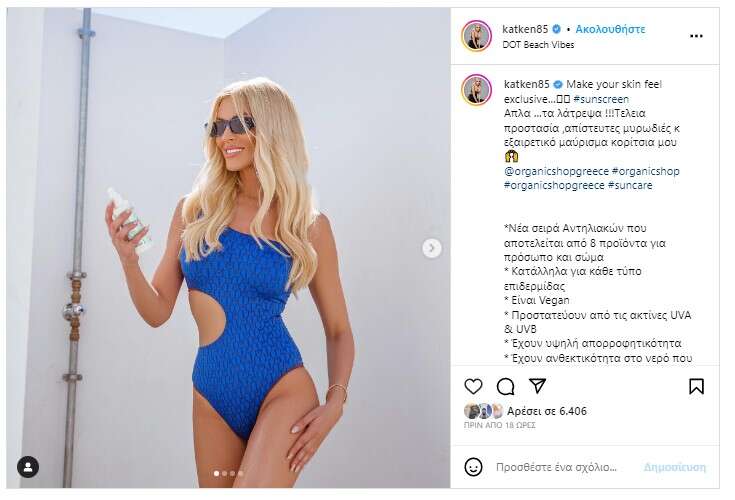Select the second carousel dot indicator
This screenshot has height=500, width=735.
[225, 473]
